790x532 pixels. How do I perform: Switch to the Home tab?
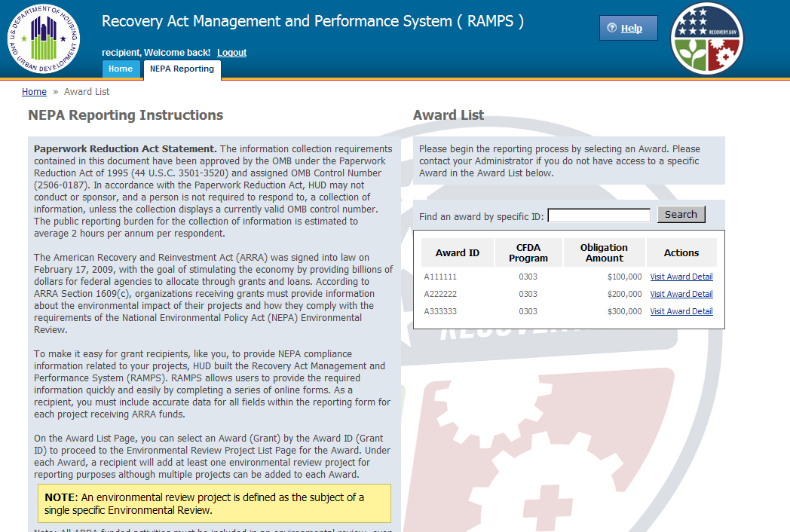tap(121, 69)
